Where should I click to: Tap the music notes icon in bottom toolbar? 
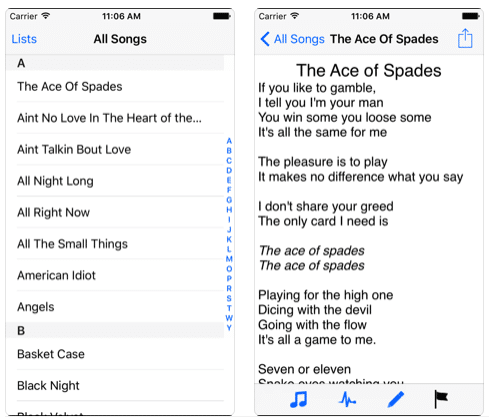pos(299,399)
